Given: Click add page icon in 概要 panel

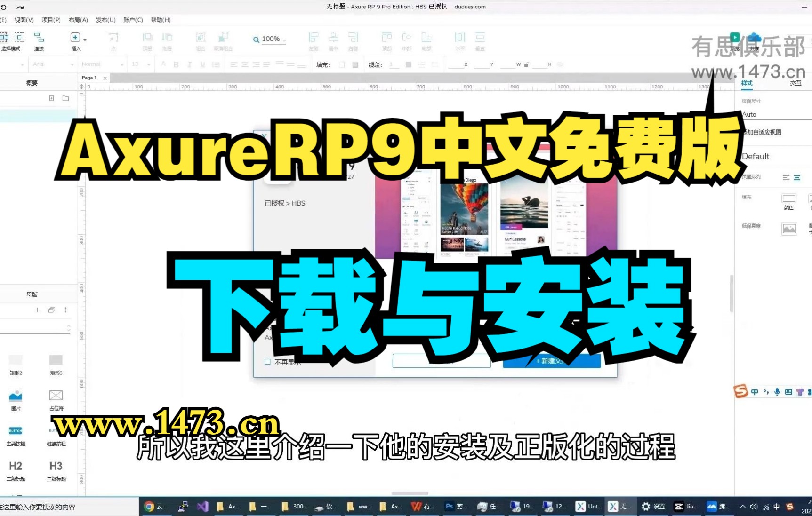Looking at the screenshot, I should pos(51,98).
